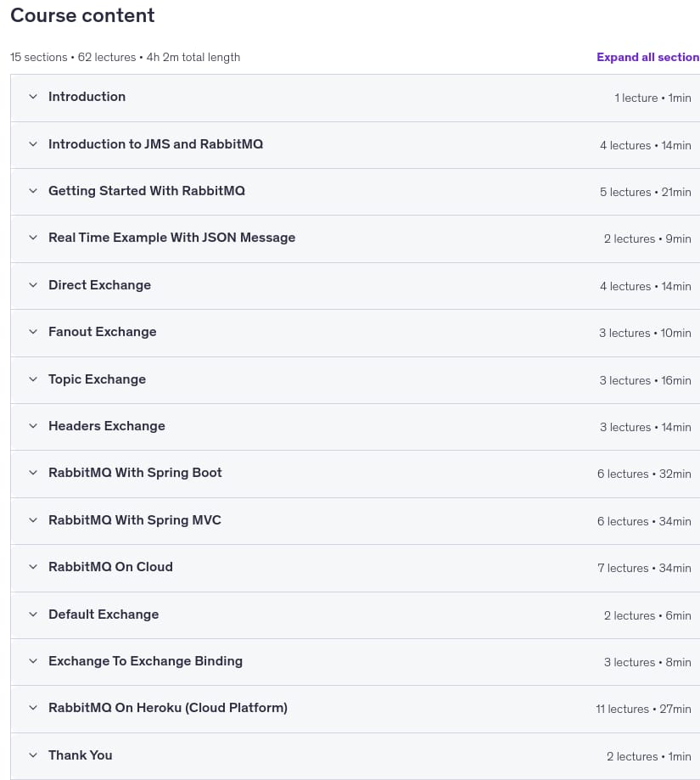This screenshot has height=780, width=700.
Task: Click the Introduction section title
Action: [87, 97]
